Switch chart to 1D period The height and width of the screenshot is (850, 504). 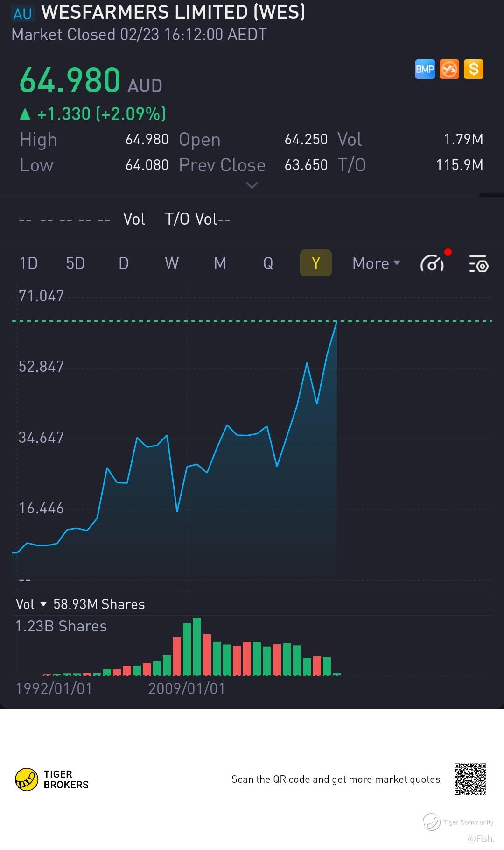point(28,263)
